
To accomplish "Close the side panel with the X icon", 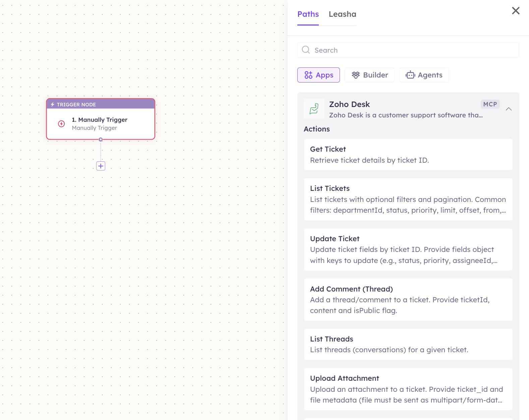I will pyautogui.click(x=516, y=11).
